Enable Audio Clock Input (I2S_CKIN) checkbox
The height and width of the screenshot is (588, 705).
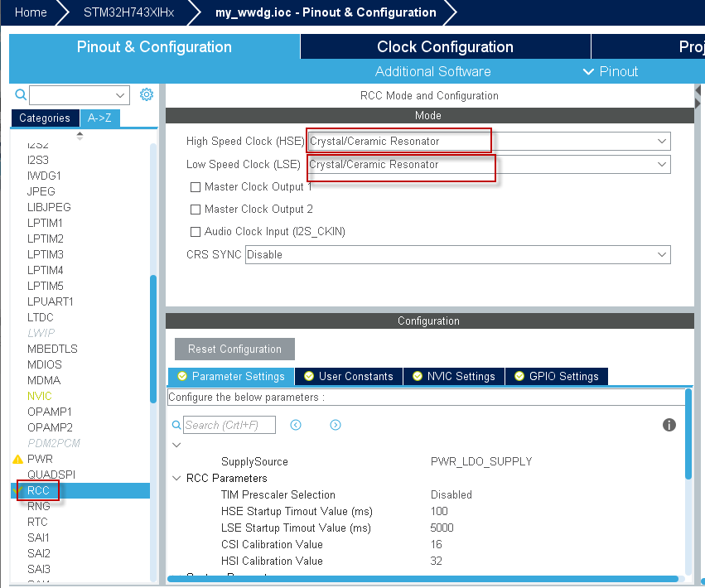196,232
